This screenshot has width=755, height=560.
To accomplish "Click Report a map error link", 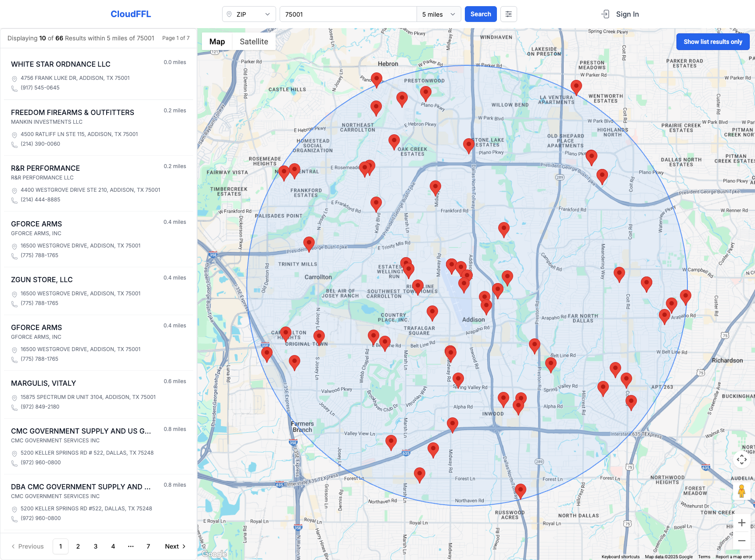I will [x=733, y=556].
